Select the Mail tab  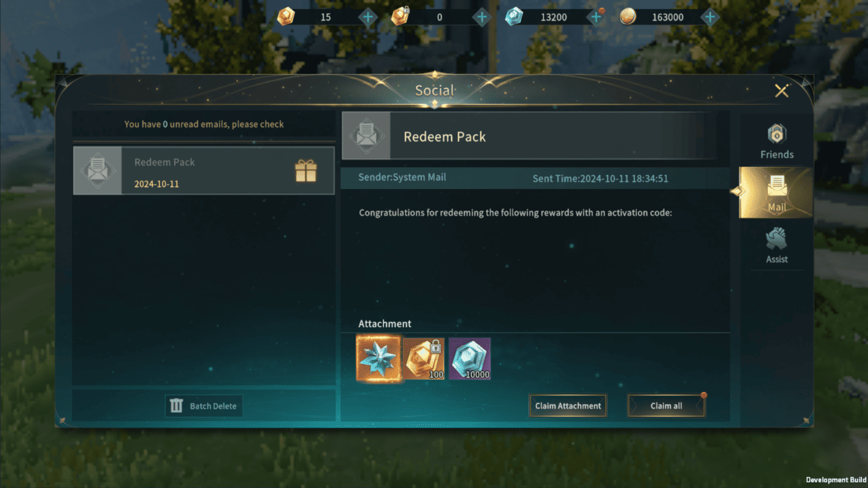[x=776, y=193]
